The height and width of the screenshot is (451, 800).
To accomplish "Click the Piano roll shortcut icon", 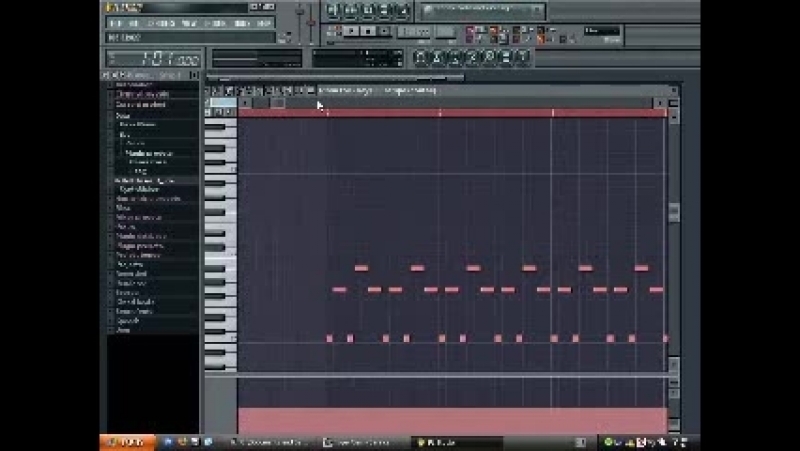I will tap(453, 57).
